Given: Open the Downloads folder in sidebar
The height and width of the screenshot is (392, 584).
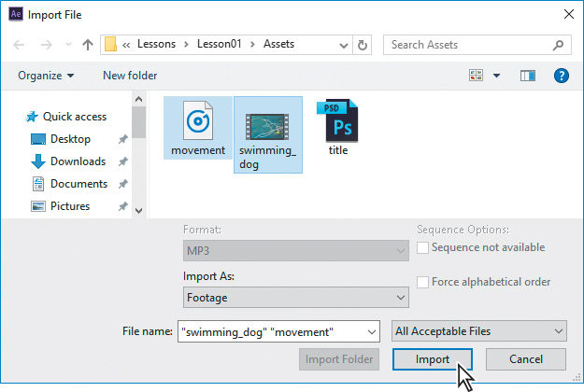Looking at the screenshot, I should (78, 161).
